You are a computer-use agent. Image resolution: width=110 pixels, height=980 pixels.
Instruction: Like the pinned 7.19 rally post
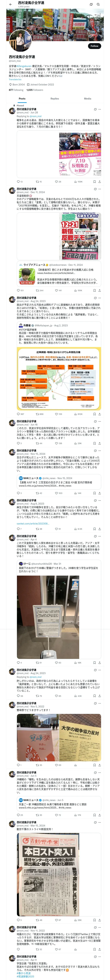coord(56,182)
